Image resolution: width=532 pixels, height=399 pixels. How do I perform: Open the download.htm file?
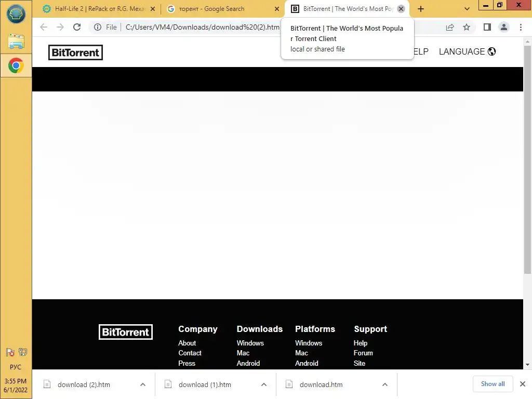321,384
